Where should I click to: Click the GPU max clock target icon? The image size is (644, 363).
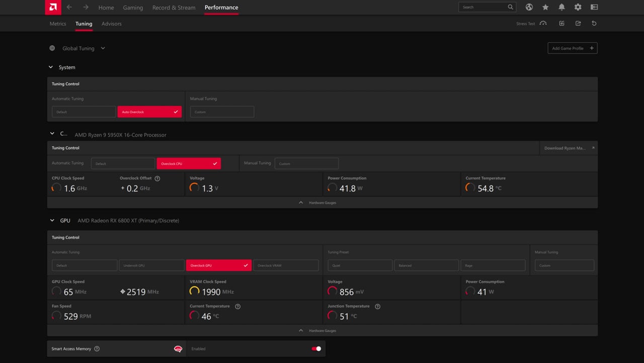coord(123,292)
